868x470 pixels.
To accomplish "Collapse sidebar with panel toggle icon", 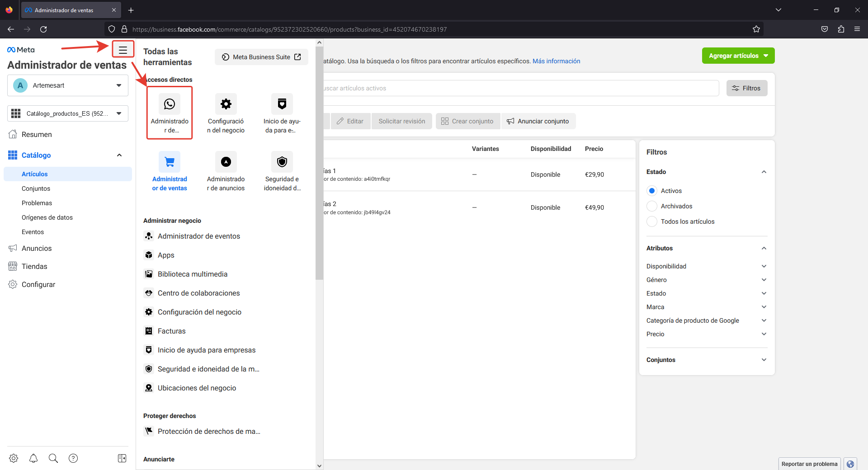I will tap(122, 458).
